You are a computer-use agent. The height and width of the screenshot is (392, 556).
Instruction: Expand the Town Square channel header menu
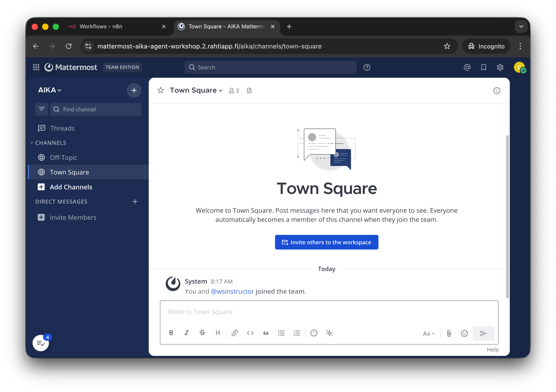(x=196, y=90)
